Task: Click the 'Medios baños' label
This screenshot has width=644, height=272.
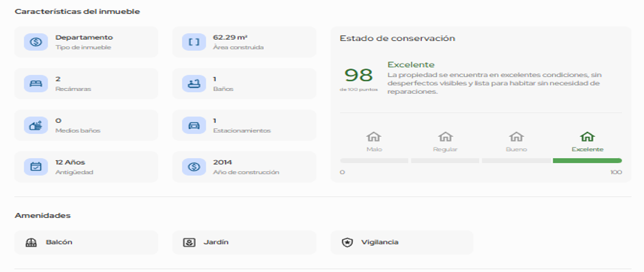Action: click(x=78, y=130)
